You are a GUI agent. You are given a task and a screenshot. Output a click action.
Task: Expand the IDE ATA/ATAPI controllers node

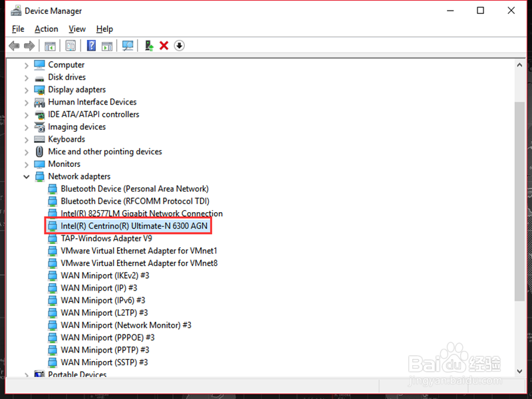click(27, 115)
